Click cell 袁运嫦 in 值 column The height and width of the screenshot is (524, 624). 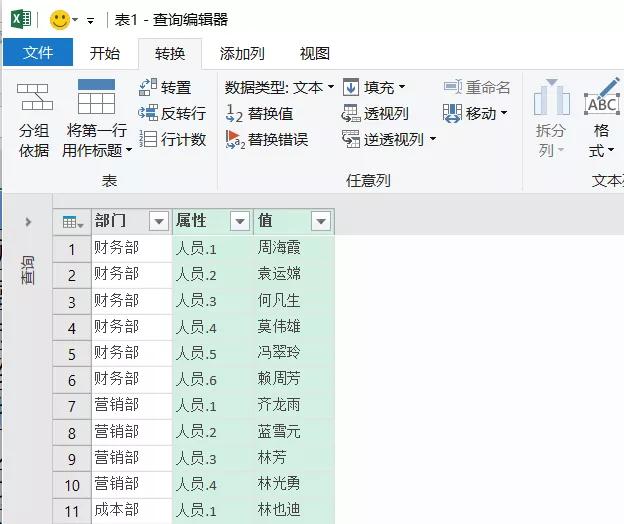[293, 275]
